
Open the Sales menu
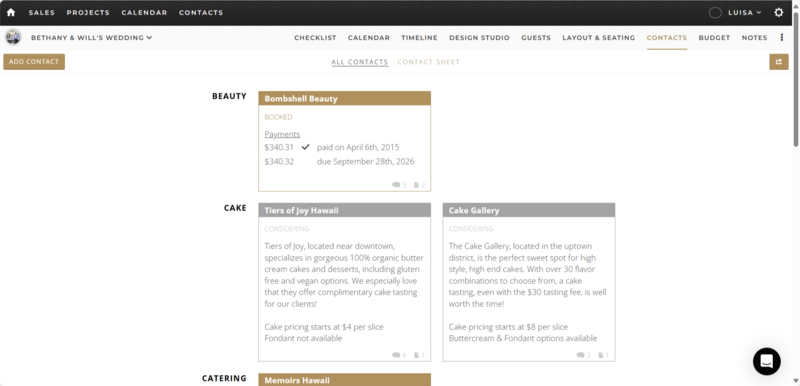(x=42, y=13)
